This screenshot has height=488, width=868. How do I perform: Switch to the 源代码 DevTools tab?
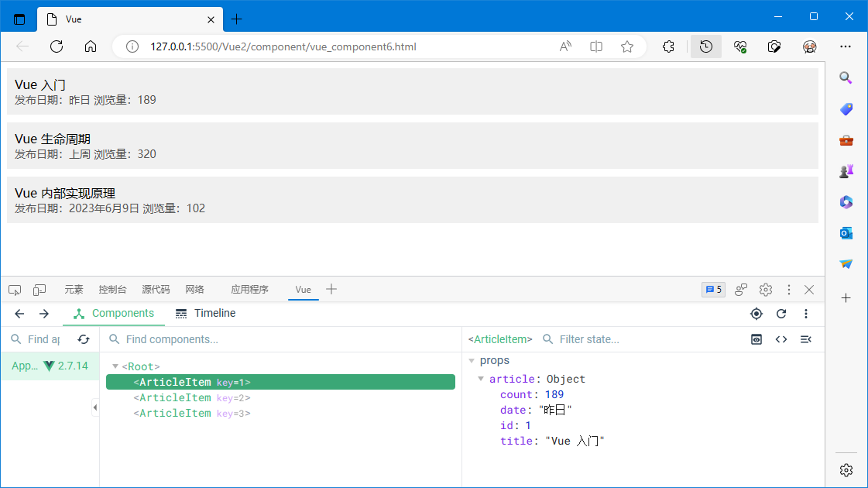click(156, 290)
